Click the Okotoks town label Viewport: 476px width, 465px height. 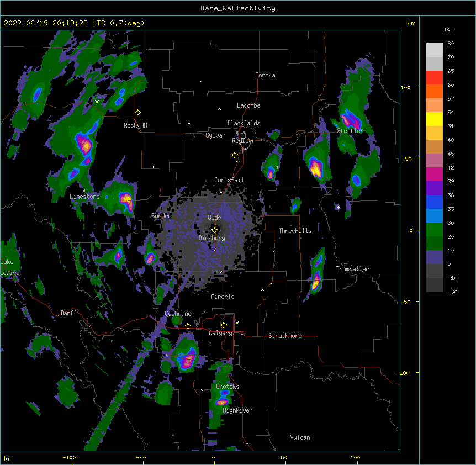point(228,387)
